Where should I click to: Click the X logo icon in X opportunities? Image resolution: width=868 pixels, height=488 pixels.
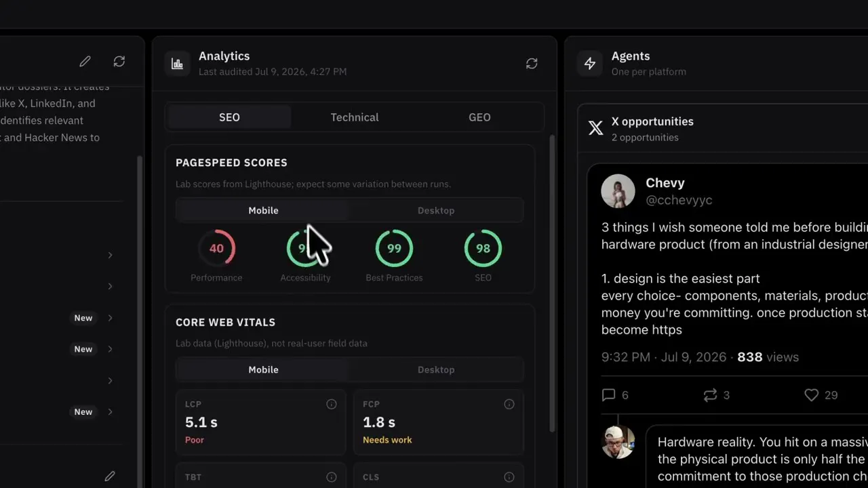click(595, 128)
